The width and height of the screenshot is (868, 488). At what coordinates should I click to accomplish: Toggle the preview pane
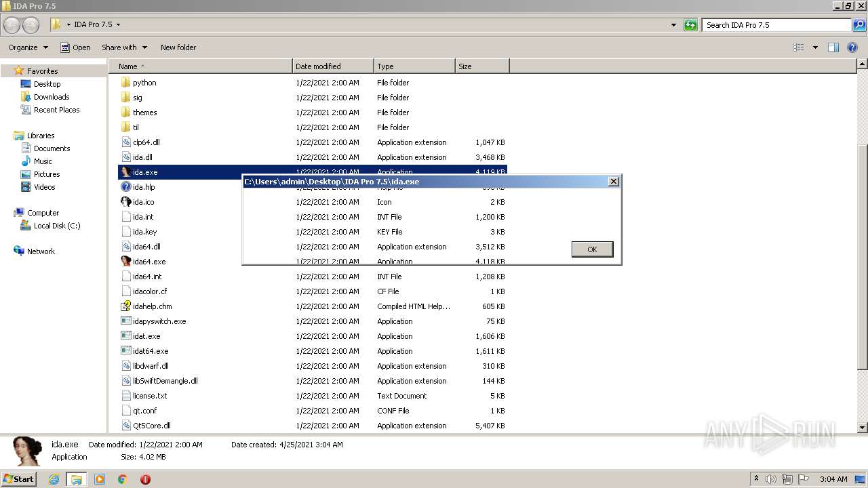click(x=833, y=47)
